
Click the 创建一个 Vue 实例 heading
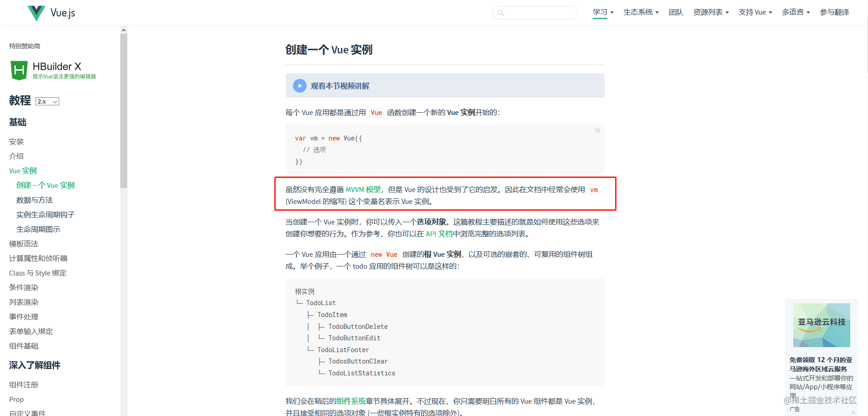pos(329,49)
